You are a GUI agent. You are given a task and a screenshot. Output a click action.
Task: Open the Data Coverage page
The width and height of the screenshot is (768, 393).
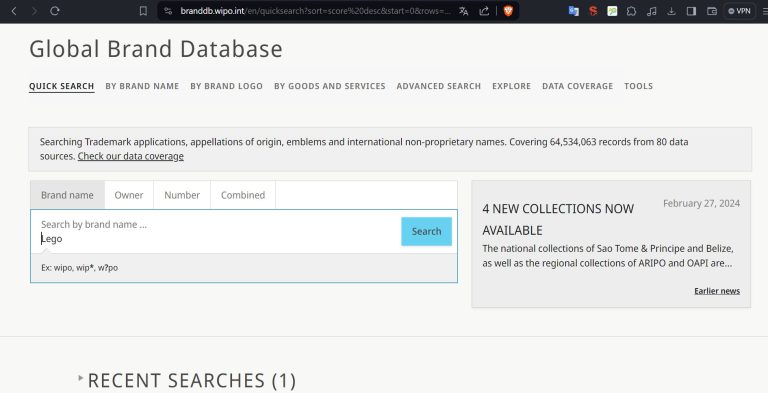[x=577, y=86]
